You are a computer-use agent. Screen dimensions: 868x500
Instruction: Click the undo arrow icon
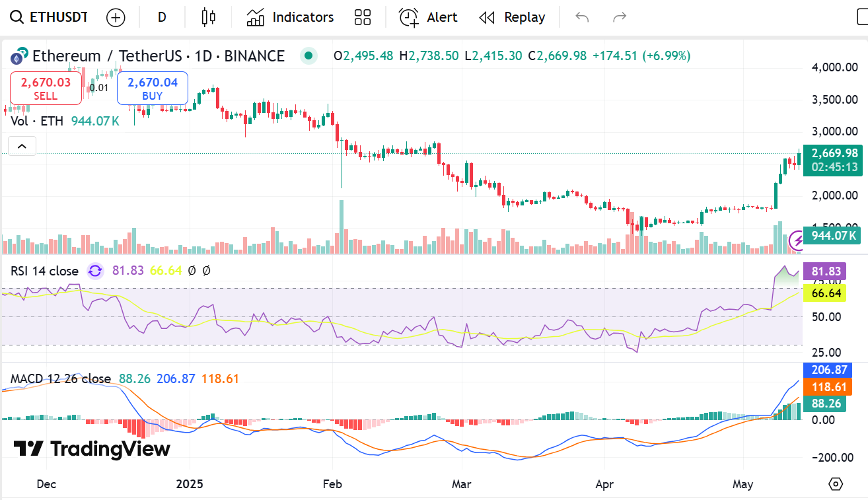click(x=582, y=18)
